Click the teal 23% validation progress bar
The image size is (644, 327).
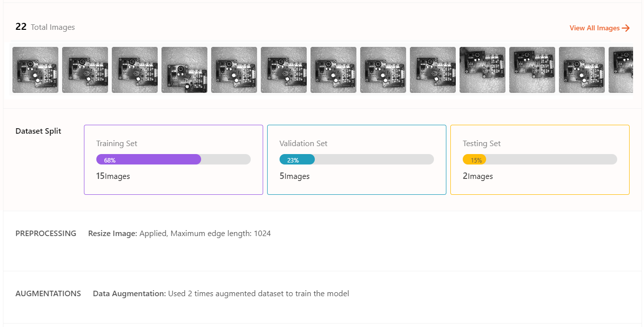point(297,160)
